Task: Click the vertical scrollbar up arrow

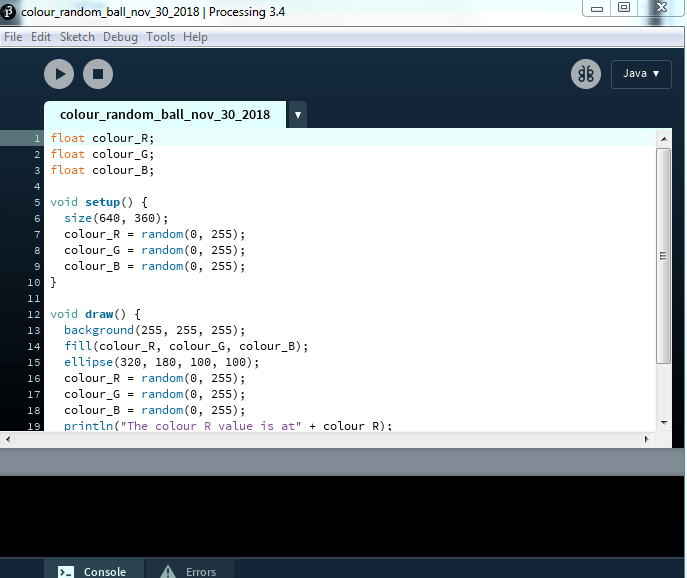Action: [663, 137]
